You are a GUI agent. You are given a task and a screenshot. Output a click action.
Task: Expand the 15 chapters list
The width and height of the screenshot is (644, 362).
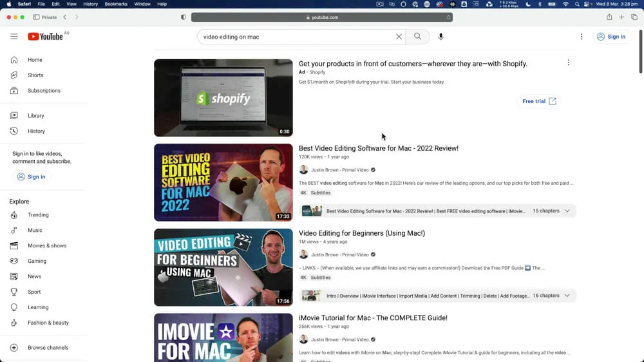pos(567,211)
